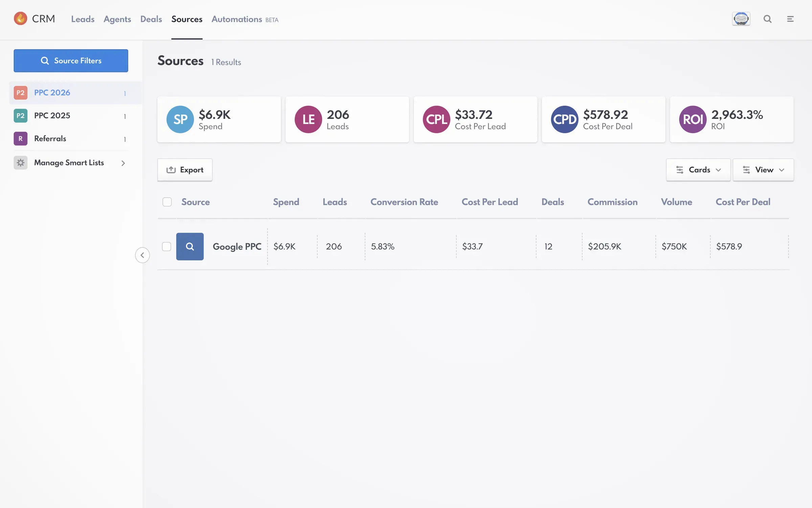
Task: Open the Cards dropdown
Action: coord(698,170)
